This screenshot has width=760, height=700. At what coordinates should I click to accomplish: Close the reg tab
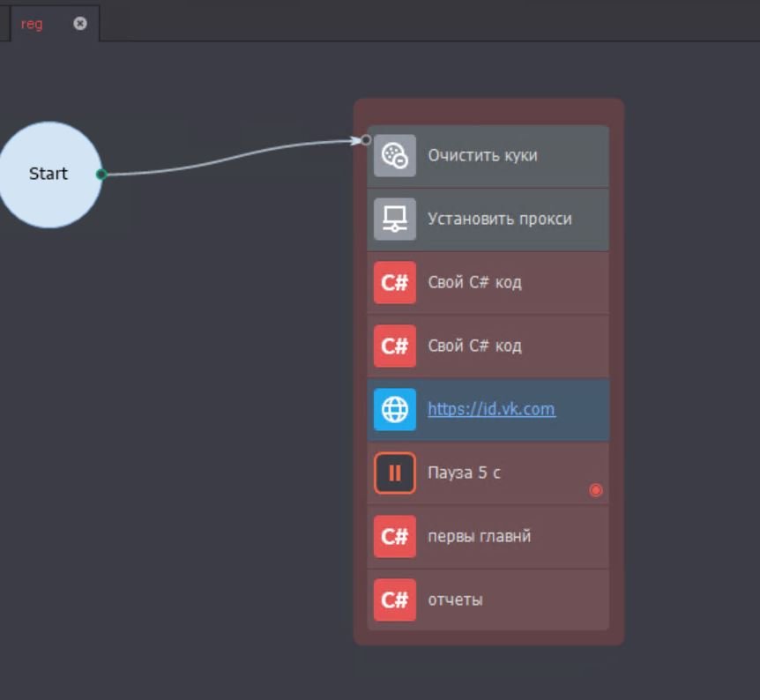(x=80, y=23)
